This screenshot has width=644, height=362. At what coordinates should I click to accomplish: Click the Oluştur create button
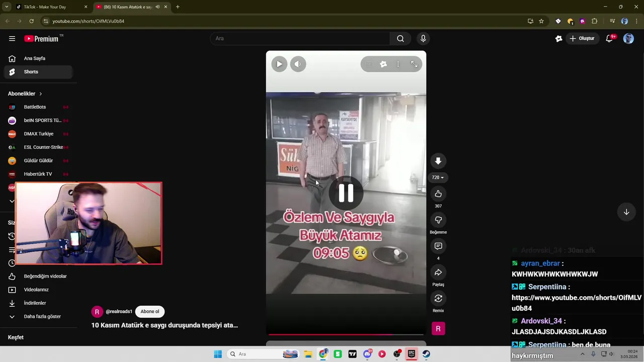(582, 39)
